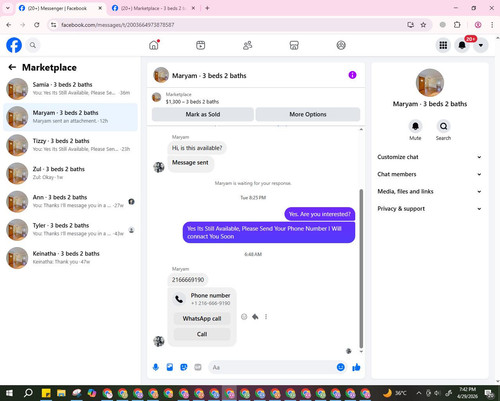Expand Chat members section
Screen dimensions: 500x401
(429, 174)
